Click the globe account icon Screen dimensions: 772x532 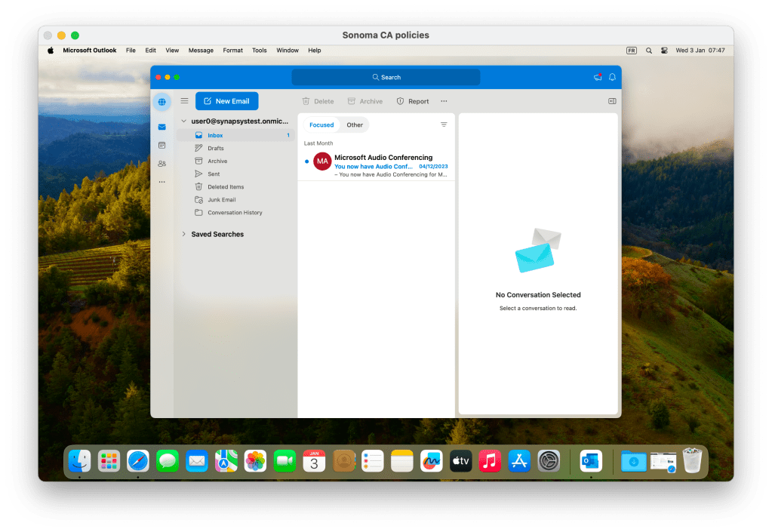click(161, 102)
